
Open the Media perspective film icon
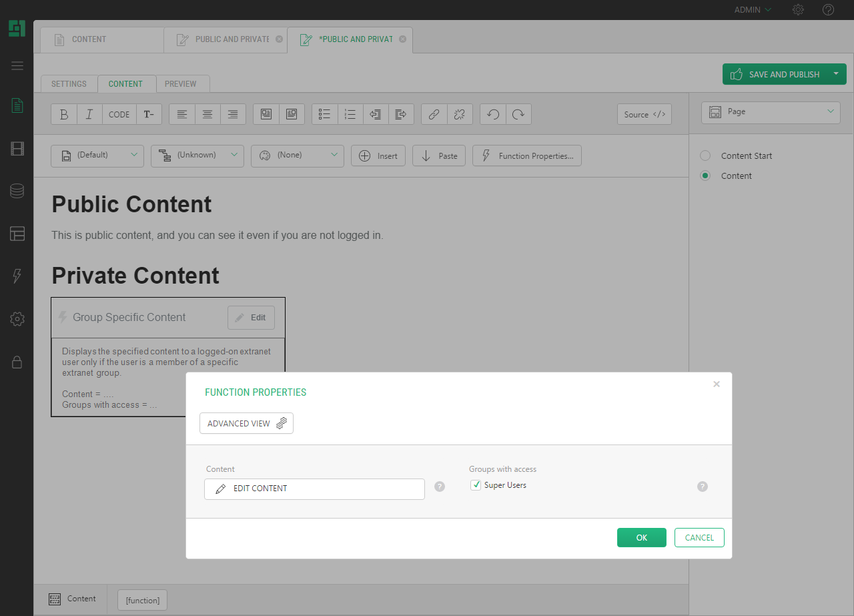[17, 148]
